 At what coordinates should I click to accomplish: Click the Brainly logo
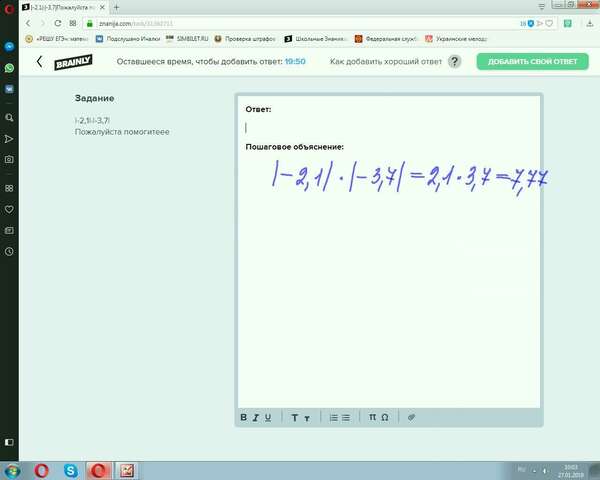73,62
